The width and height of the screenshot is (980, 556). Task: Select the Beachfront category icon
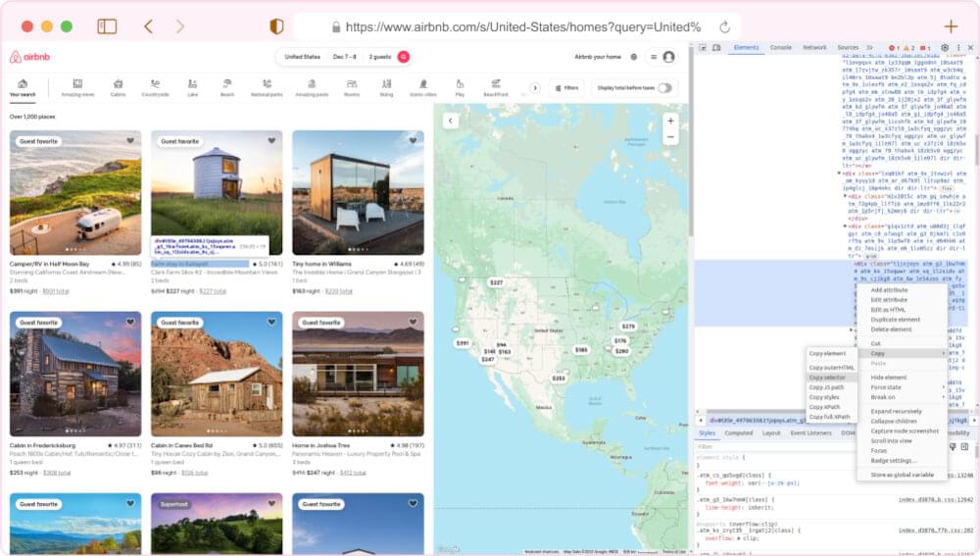click(x=496, y=88)
